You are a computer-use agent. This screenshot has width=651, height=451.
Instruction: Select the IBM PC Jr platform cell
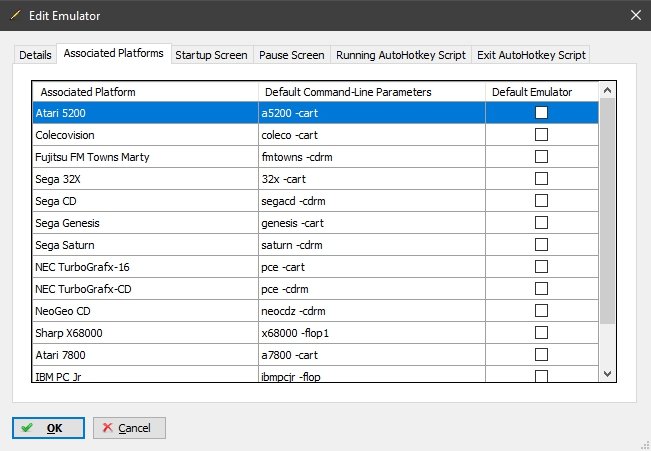[145, 374]
